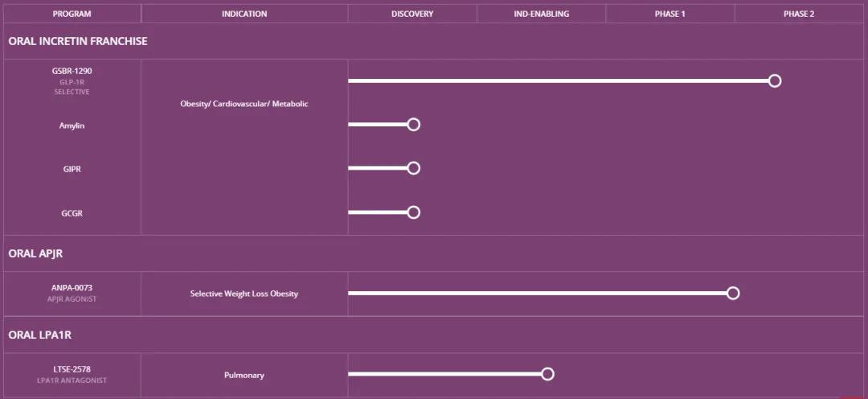This screenshot has height=399, width=868.
Task: Click the ANPA-0073 progress end marker
Action: 733,293
